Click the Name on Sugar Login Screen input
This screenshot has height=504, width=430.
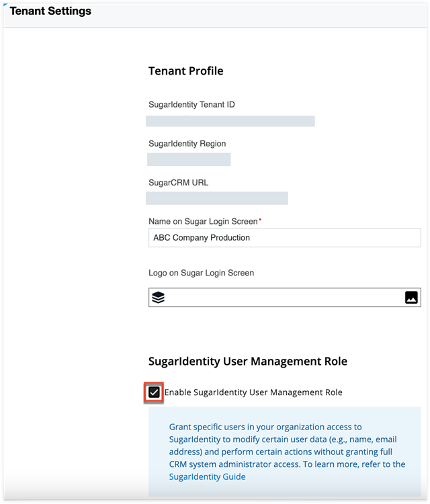pyautogui.click(x=284, y=237)
